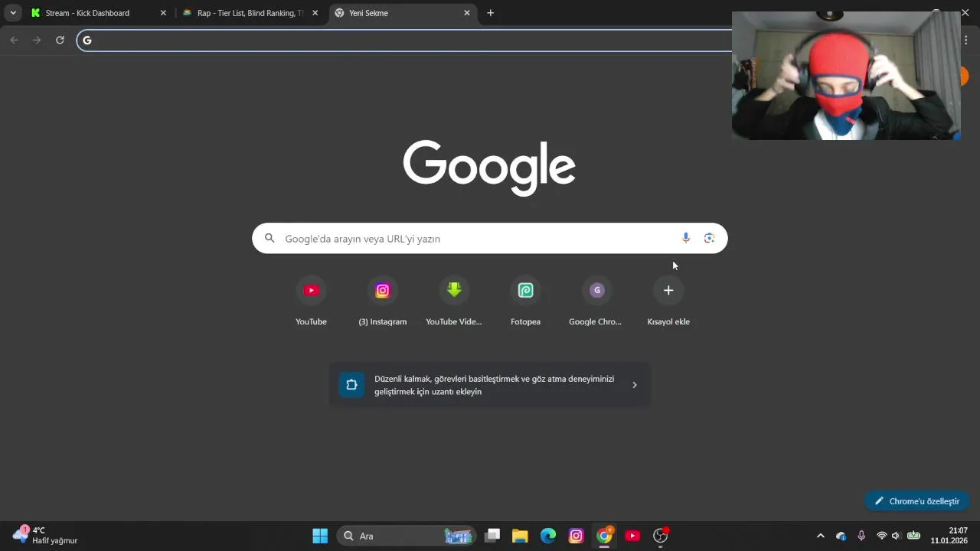980x551 pixels.
Task: Open the Fotopea shortcut tile
Action: (525, 302)
